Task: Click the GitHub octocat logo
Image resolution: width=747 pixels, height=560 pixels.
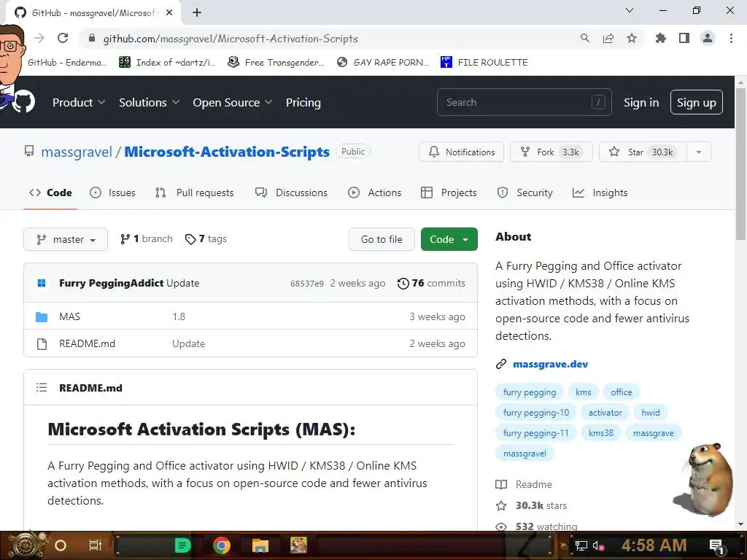Action: click(x=24, y=102)
